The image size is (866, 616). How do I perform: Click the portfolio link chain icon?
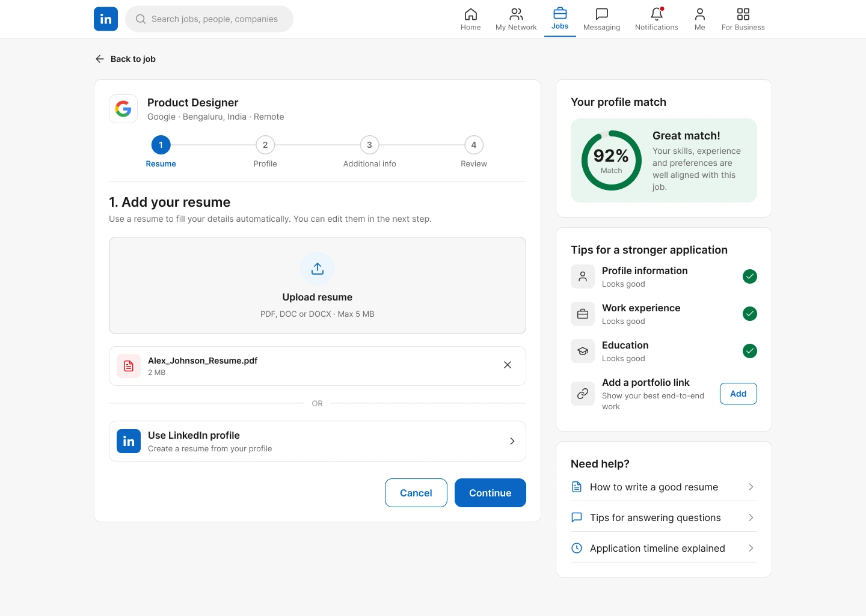[x=583, y=394]
